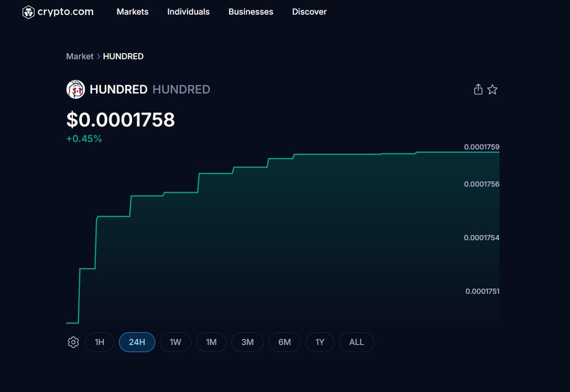Select the ALL time range
Screen dimensions: 570x392
[356, 342]
